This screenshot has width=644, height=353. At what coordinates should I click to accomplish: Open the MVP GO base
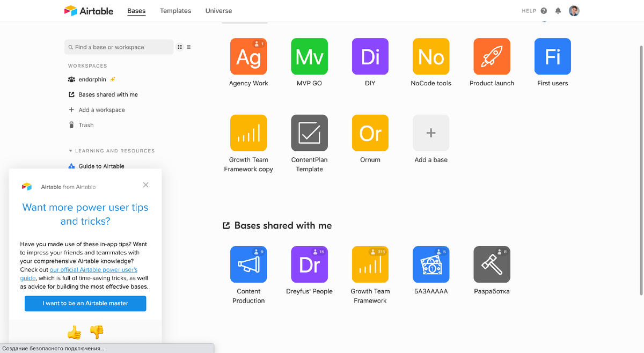[309, 56]
